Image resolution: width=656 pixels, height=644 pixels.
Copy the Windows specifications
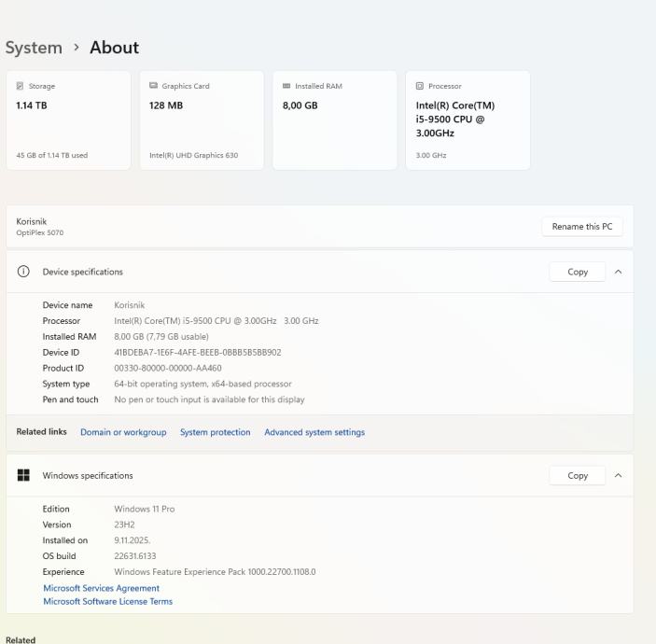(578, 475)
